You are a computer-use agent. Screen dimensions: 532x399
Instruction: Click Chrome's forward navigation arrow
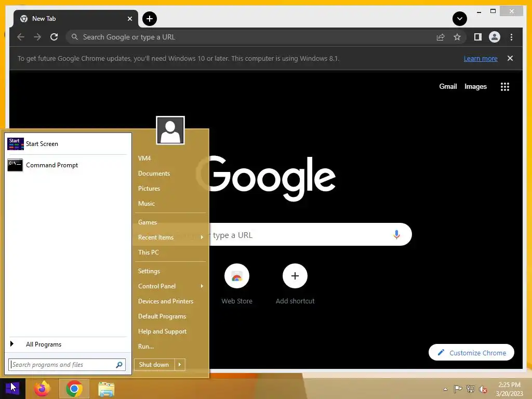(x=37, y=37)
